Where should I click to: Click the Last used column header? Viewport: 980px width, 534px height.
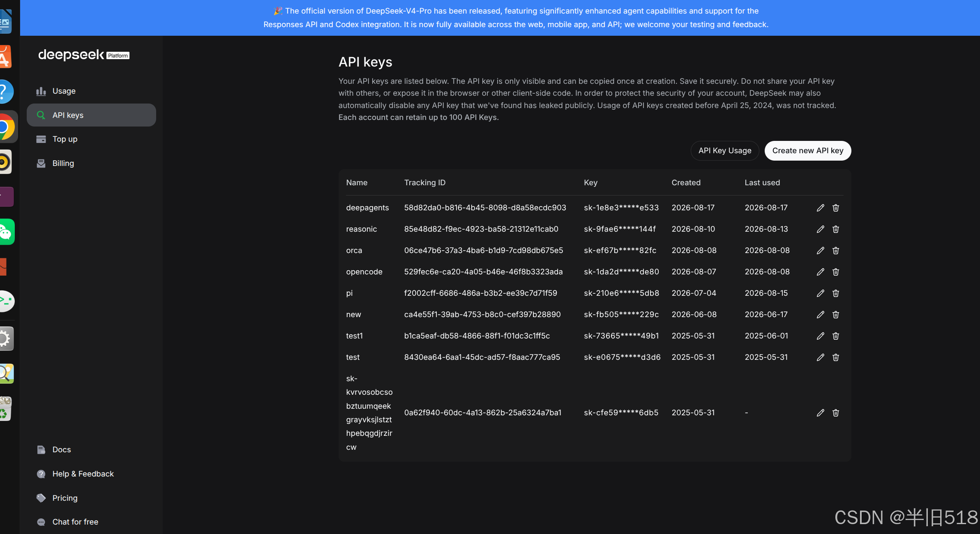pyautogui.click(x=762, y=183)
